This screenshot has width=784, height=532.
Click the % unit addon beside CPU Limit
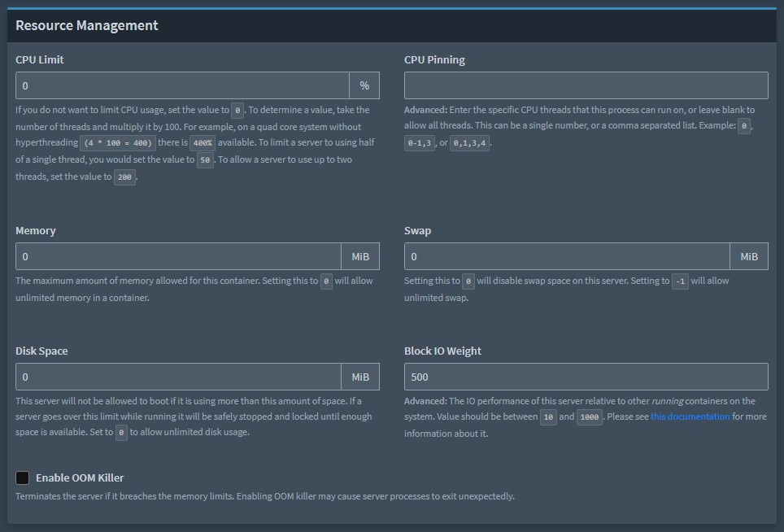[364, 85]
